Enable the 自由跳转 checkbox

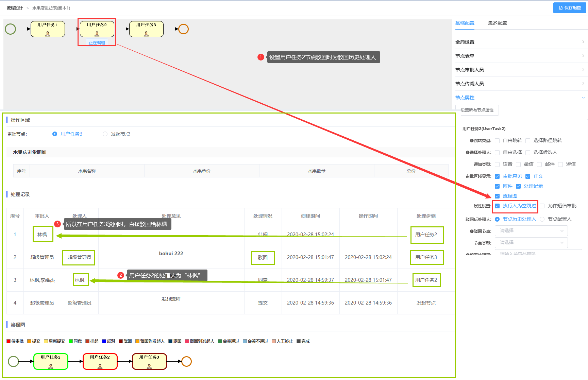tap(497, 141)
